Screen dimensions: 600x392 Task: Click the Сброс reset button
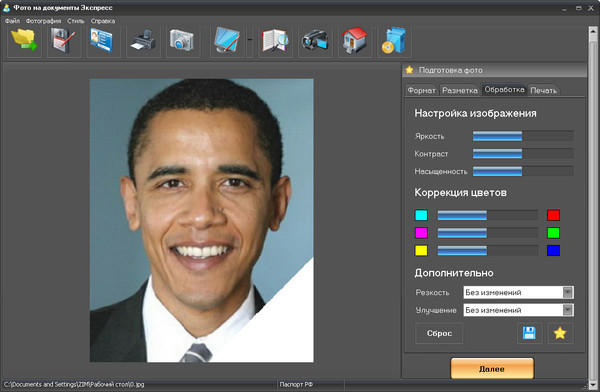[439, 333]
